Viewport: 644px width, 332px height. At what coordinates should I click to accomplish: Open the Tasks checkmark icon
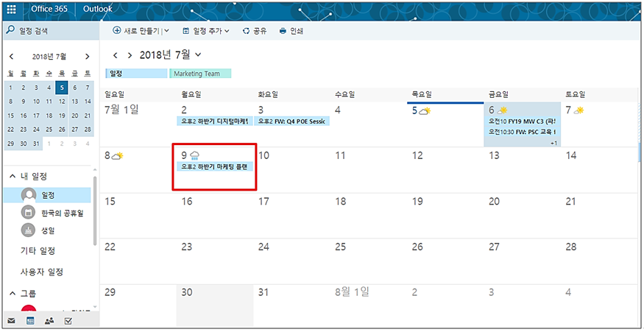(x=68, y=321)
